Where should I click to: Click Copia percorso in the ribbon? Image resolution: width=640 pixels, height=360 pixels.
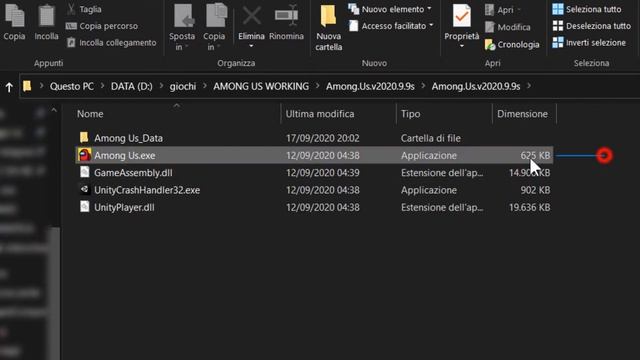point(102,26)
